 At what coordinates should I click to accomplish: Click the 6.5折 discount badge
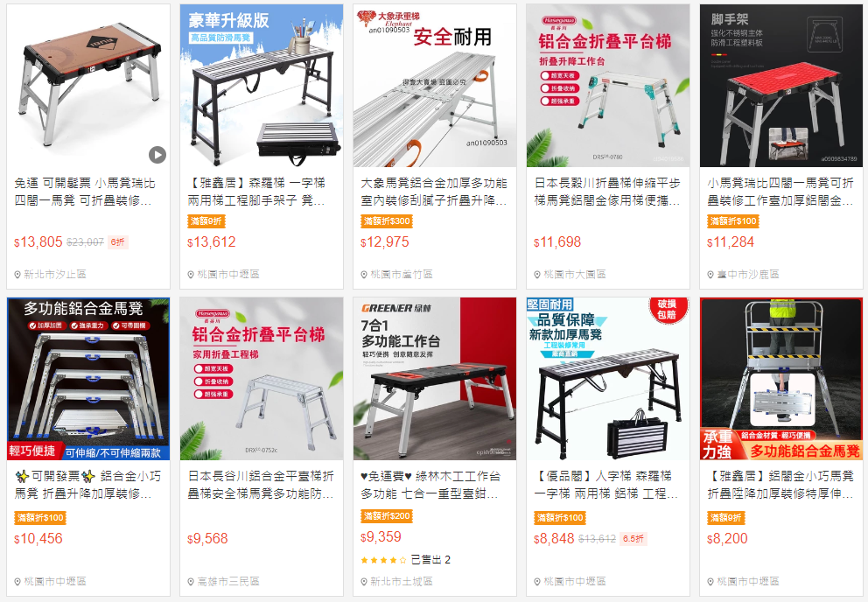(x=633, y=539)
